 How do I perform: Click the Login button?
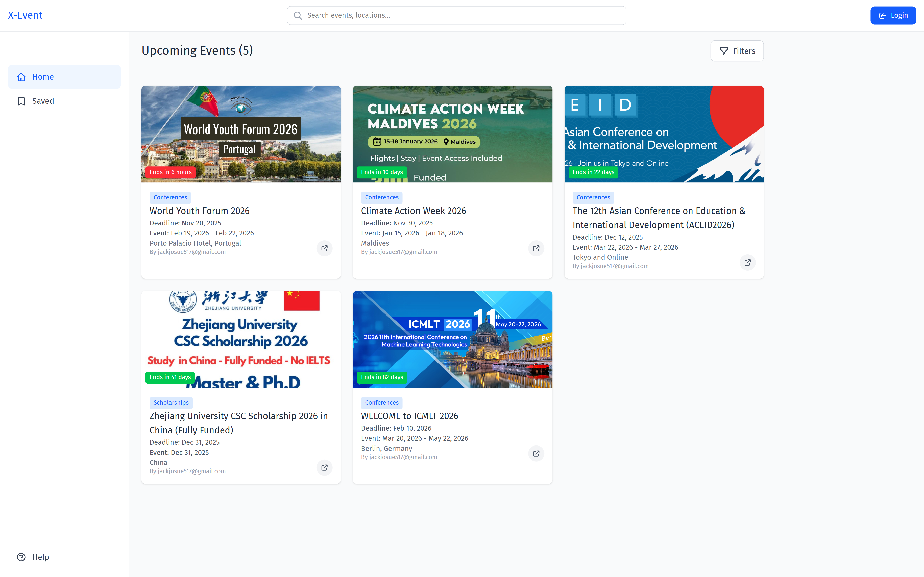[x=893, y=15]
